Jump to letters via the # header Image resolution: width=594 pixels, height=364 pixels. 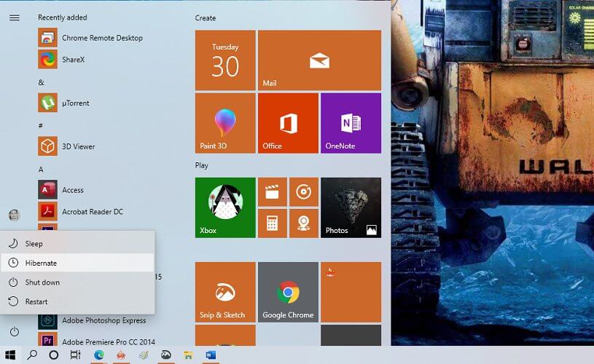pos(41,126)
